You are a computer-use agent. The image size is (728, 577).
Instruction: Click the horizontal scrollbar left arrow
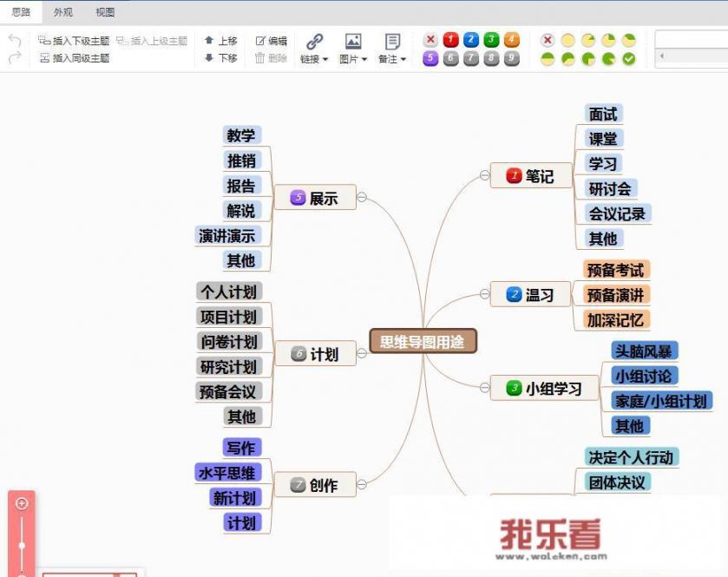click(x=662, y=56)
